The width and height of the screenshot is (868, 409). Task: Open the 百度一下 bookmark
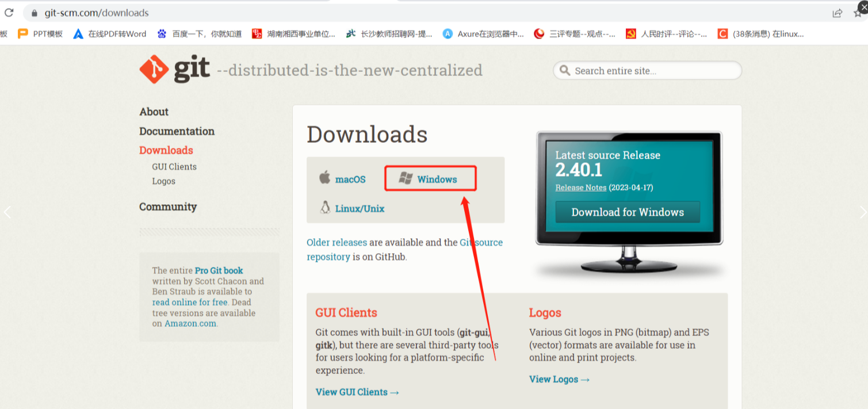pyautogui.click(x=199, y=34)
